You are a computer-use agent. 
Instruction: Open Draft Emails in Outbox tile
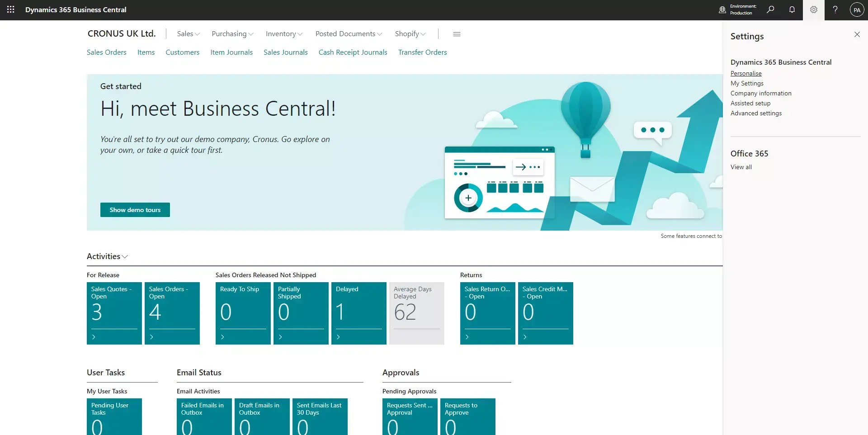pos(262,417)
